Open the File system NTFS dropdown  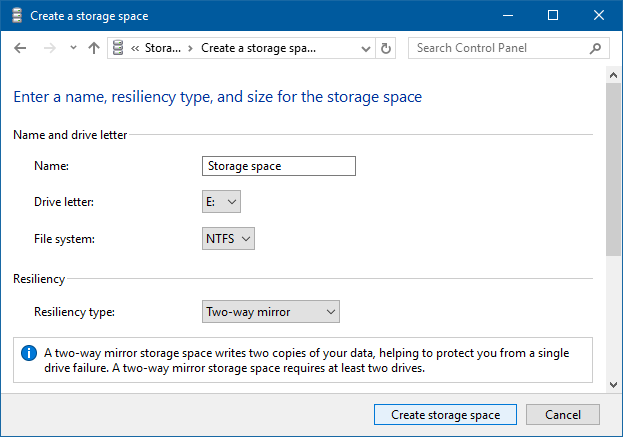click(228, 239)
